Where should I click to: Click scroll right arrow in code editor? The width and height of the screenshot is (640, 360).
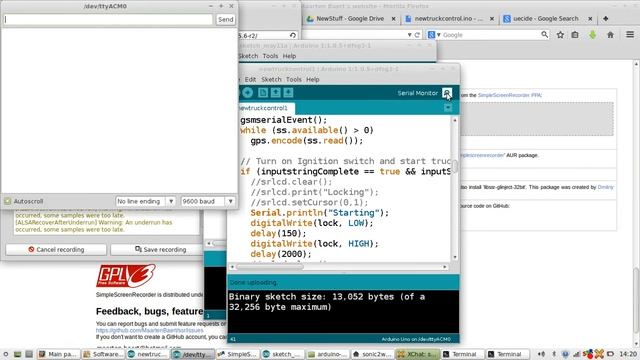tap(445, 267)
